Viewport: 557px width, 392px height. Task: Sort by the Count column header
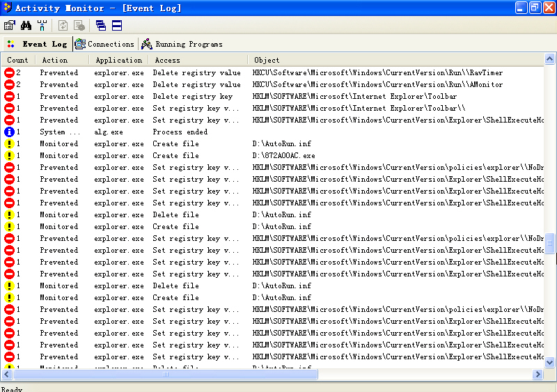(x=18, y=60)
